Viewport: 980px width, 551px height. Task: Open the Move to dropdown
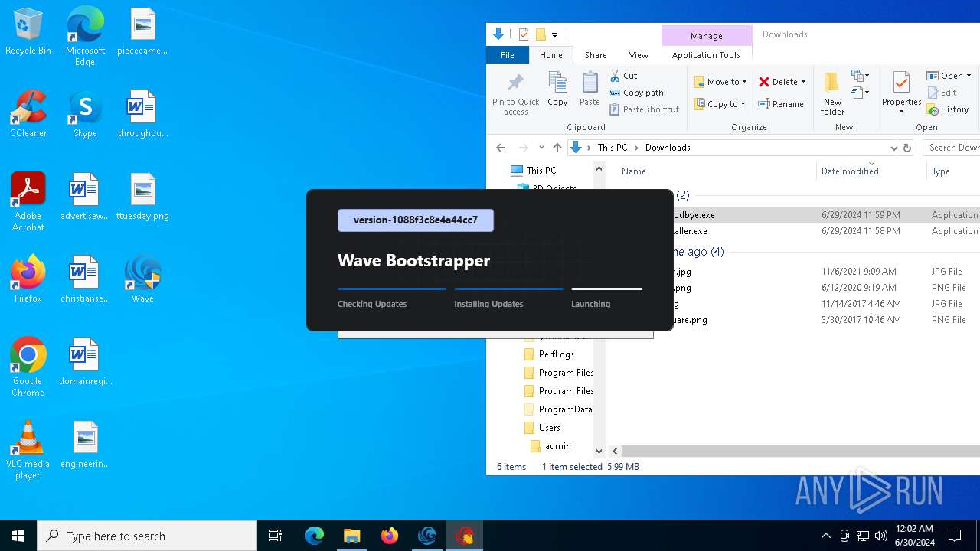pyautogui.click(x=720, y=82)
